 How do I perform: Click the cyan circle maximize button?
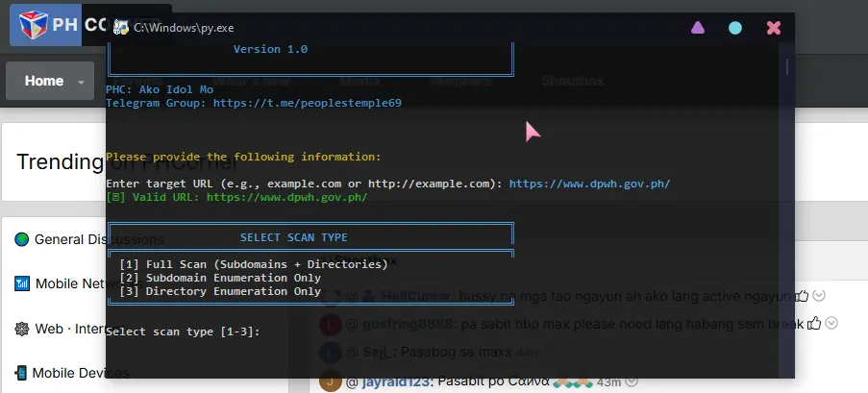735,28
